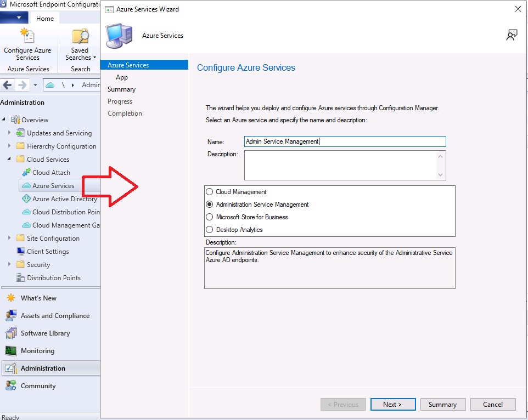Click the Assets and Compliance workspace icon
The width and height of the screenshot is (528, 420).
point(11,315)
